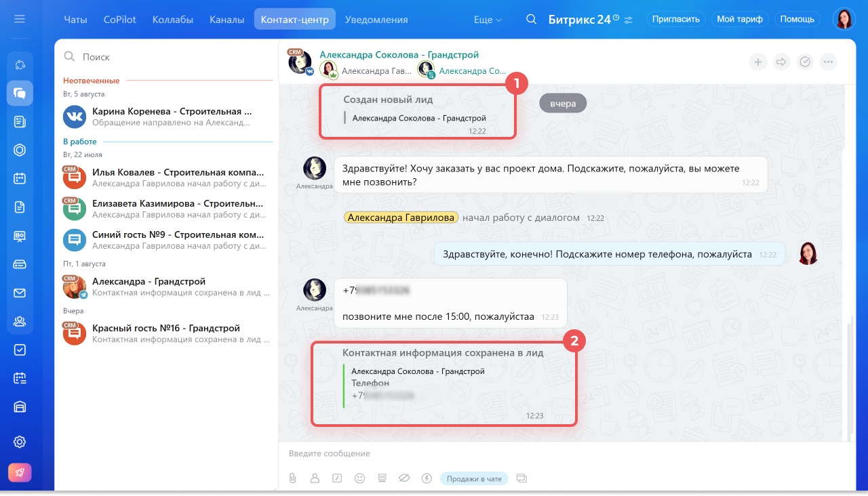
Task: Click the lightning quick answers icon
Action: click(x=427, y=478)
